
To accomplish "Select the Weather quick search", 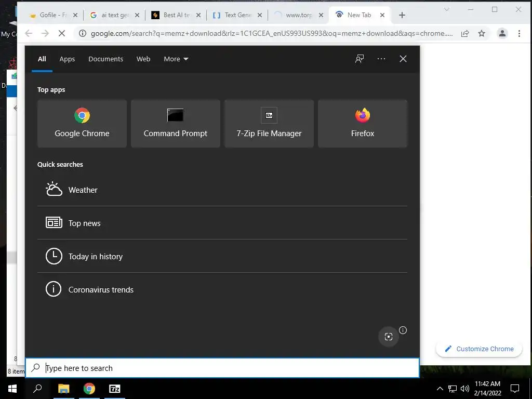I will coord(222,190).
